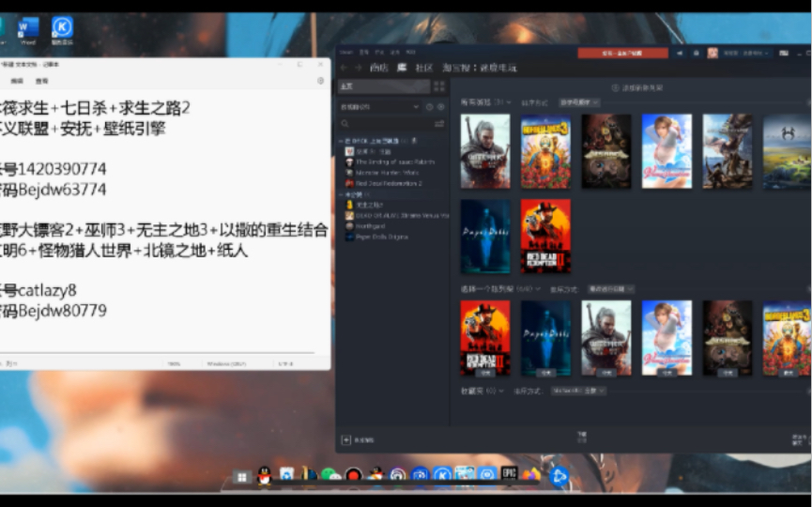812x507 pixels.
Task: Open sort-by dropdown on the second shelf
Action: coord(610,289)
